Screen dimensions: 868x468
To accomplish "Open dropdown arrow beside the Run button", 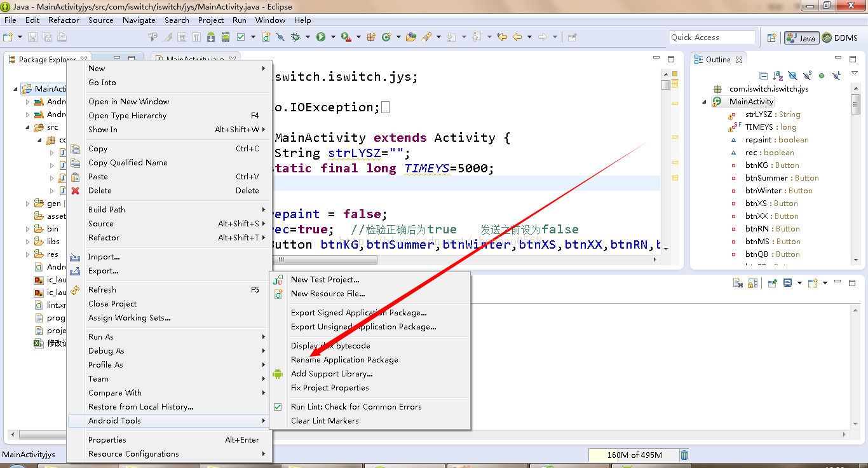I will click(333, 37).
